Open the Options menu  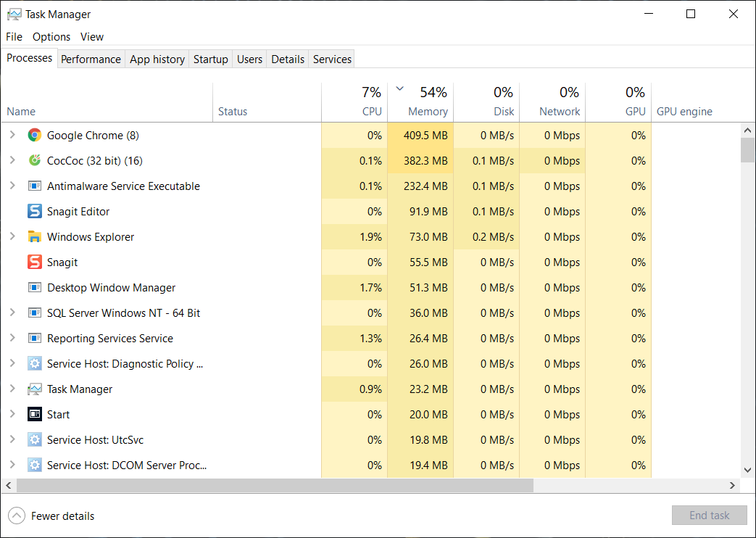click(51, 36)
